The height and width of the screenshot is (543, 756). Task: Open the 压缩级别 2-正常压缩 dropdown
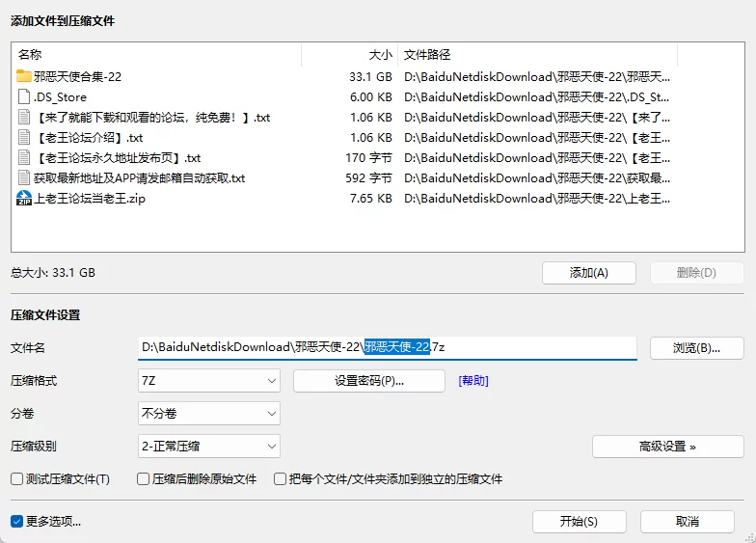(208, 446)
